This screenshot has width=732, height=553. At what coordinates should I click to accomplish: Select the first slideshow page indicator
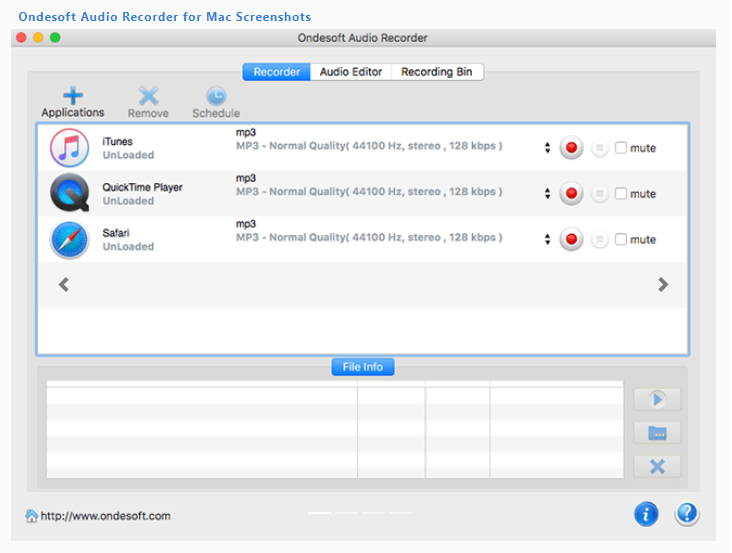(319, 513)
